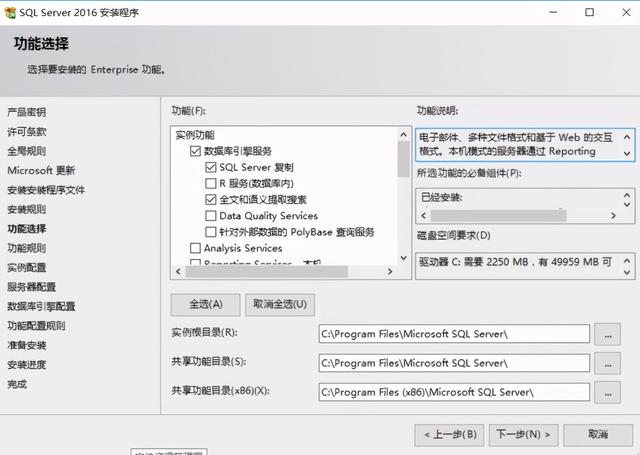The width and height of the screenshot is (640, 455).
Task: Select the 许可条款 step
Action: 27,132
